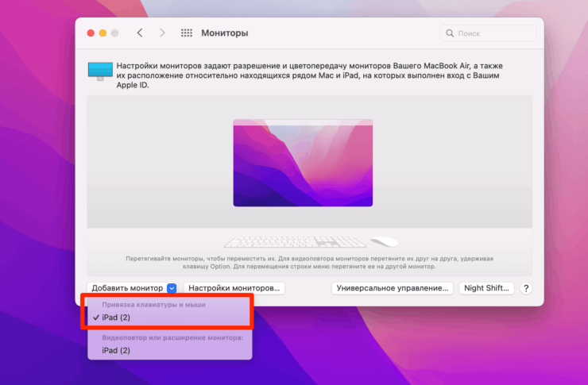Open Универсальное управление options
Viewport: 588px width, 385px height.
click(x=393, y=288)
